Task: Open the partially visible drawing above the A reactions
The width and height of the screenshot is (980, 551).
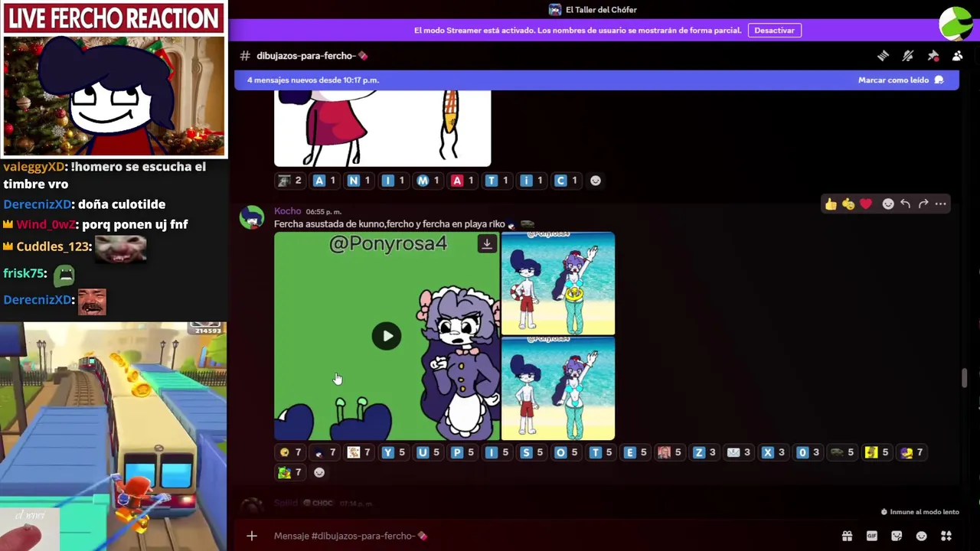Action: [382, 128]
